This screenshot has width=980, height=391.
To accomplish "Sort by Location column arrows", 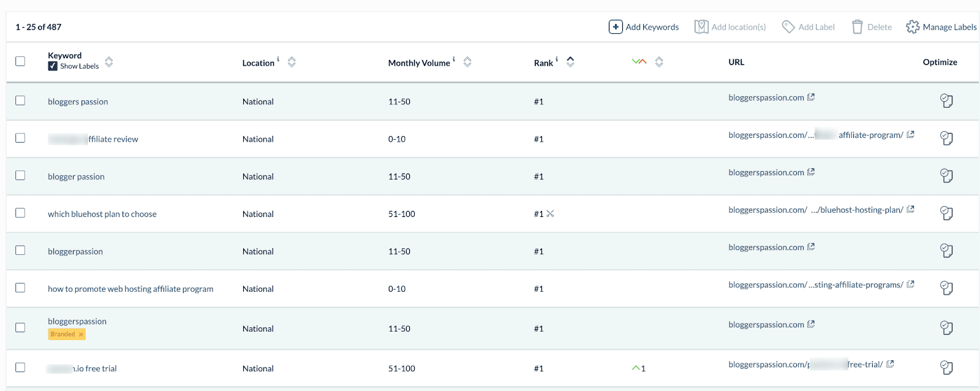I will pyautogui.click(x=292, y=62).
